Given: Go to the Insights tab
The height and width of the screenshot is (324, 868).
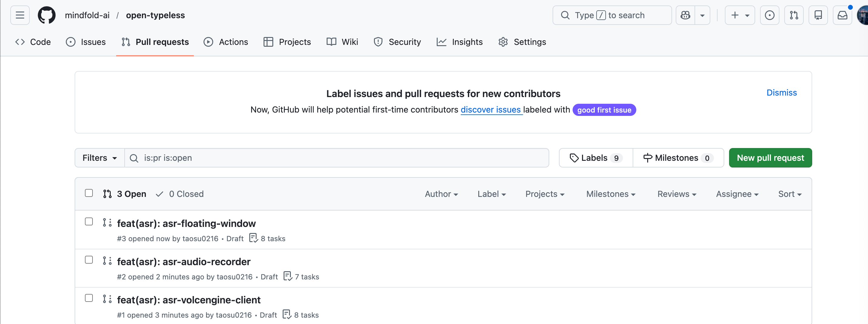Looking at the screenshot, I should (460, 42).
